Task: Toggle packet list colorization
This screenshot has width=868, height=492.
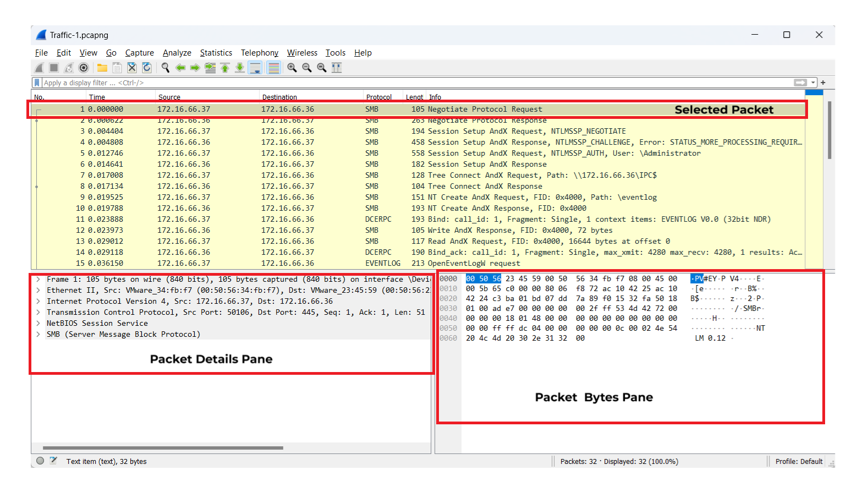Action: pos(273,68)
